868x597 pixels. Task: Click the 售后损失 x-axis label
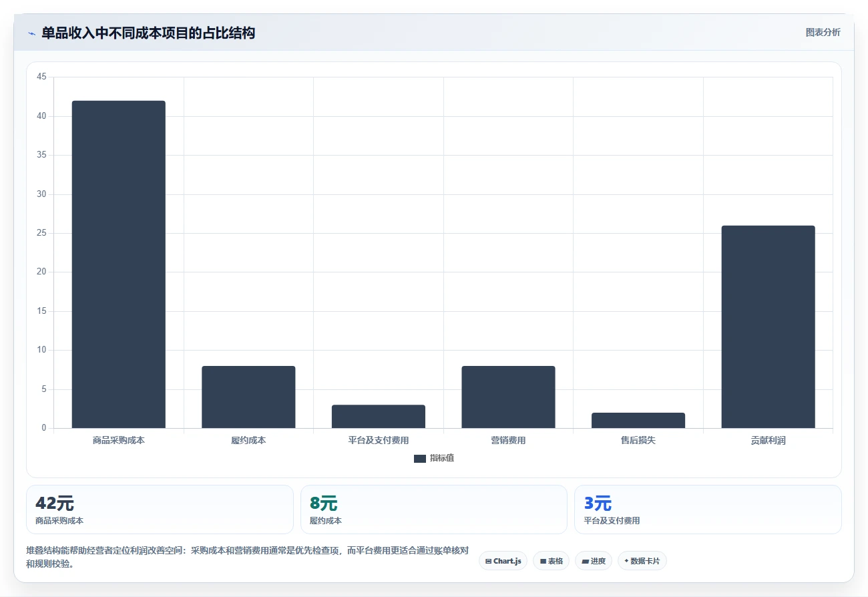point(638,441)
